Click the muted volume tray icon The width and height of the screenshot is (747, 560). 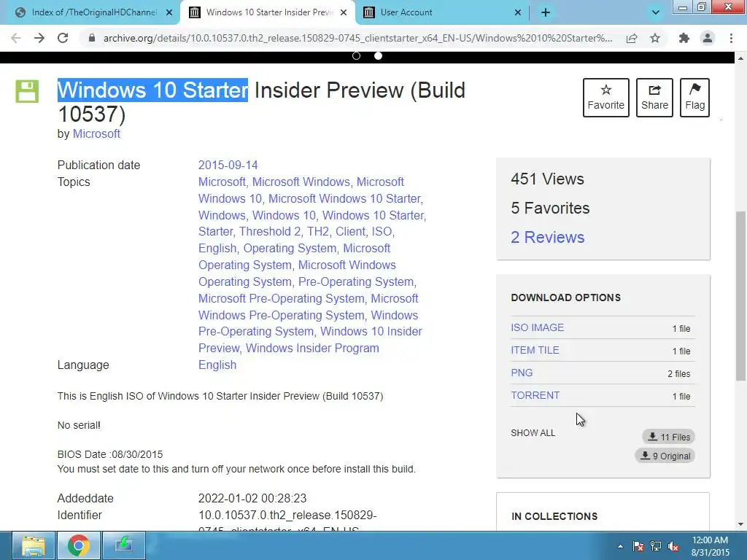[x=673, y=546]
